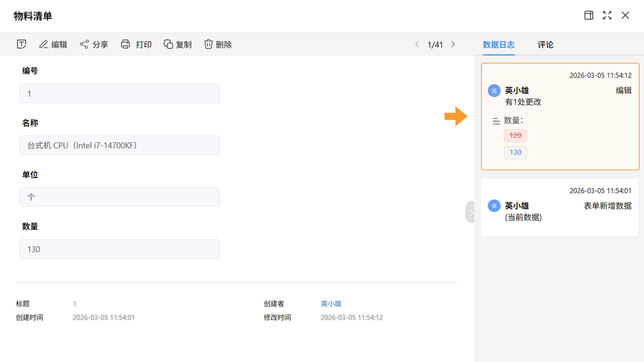Click the struck-through 120 old value tag
Viewport: 644px width, 362px height.
515,135
